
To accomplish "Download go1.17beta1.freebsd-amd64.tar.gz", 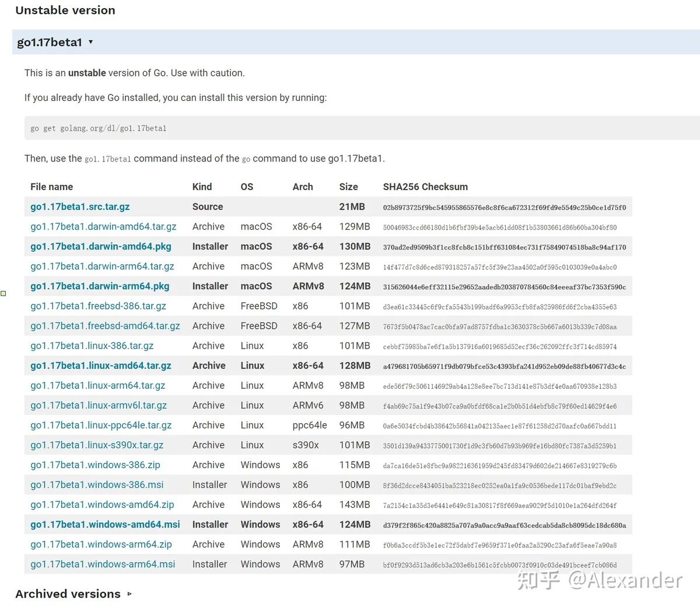I will point(105,326).
